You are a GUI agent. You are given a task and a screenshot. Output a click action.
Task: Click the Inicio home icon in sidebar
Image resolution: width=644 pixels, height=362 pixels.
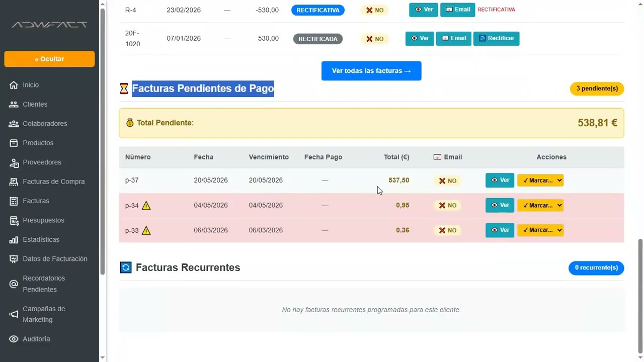[14, 85]
